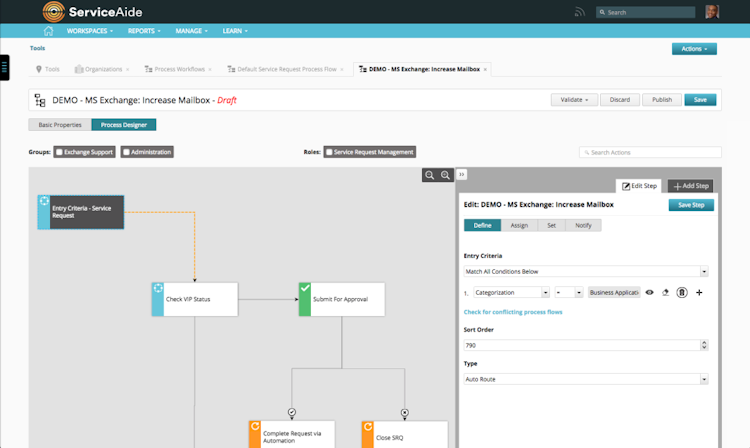750x448 pixels.
Task: Click the Sort Order stepper arrows
Action: pos(704,345)
